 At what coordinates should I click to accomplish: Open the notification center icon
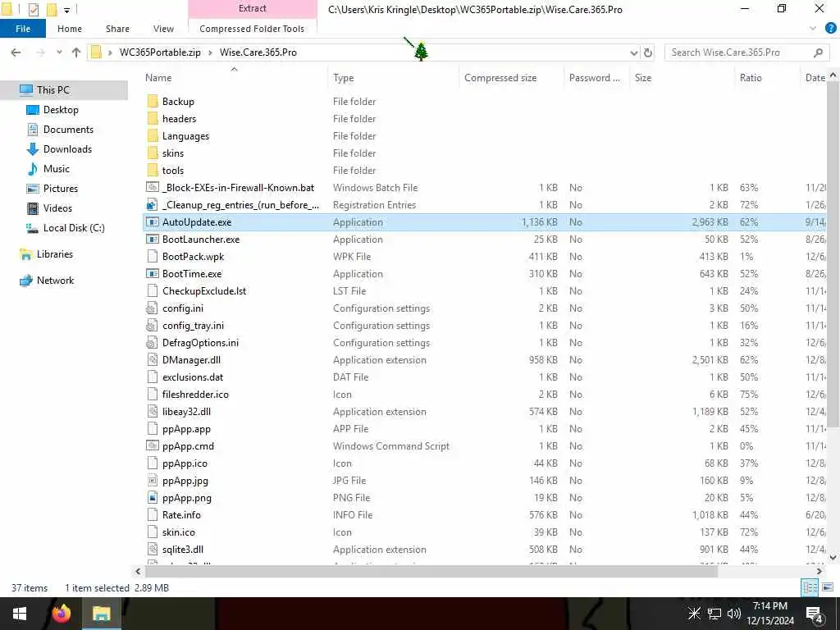814,614
